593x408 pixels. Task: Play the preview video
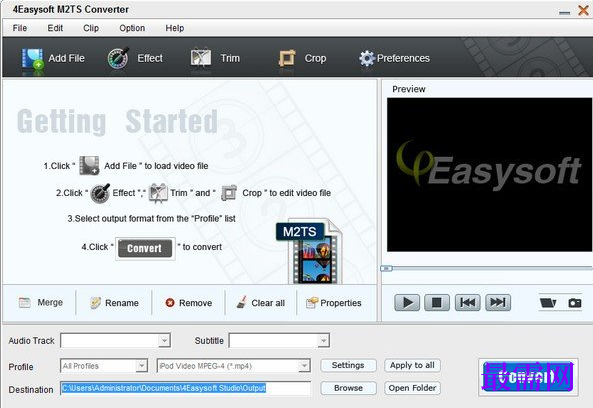pos(407,303)
